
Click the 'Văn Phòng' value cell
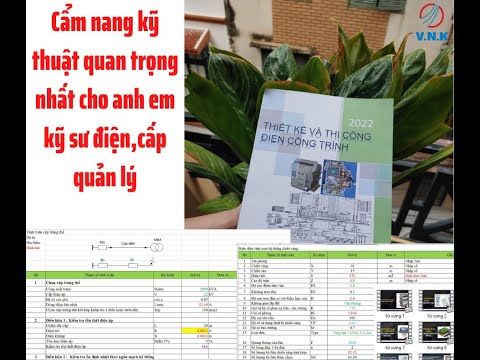352,303
